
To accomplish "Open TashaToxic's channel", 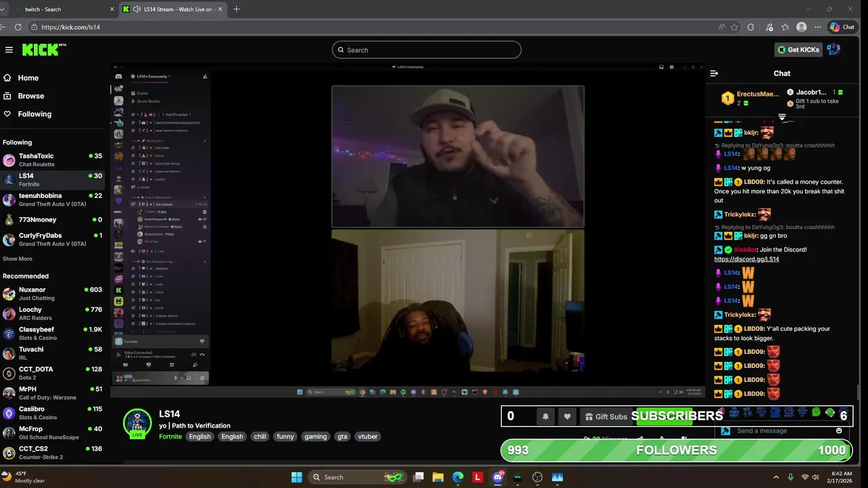I will [53, 160].
